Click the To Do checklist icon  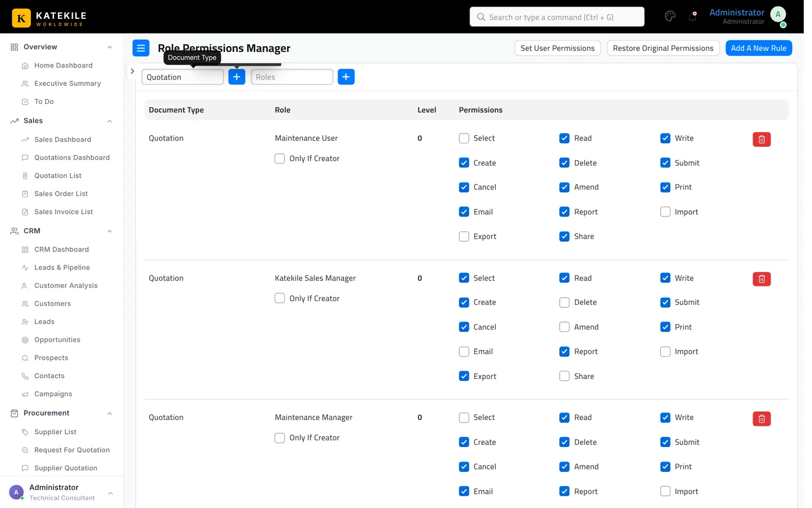[25, 102]
